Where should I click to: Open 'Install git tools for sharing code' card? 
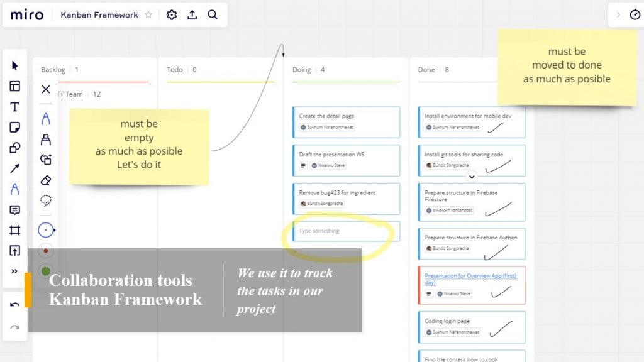point(472,160)
